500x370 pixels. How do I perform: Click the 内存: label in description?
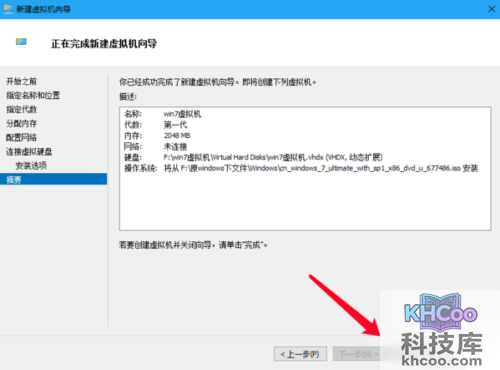coord(133,136)
